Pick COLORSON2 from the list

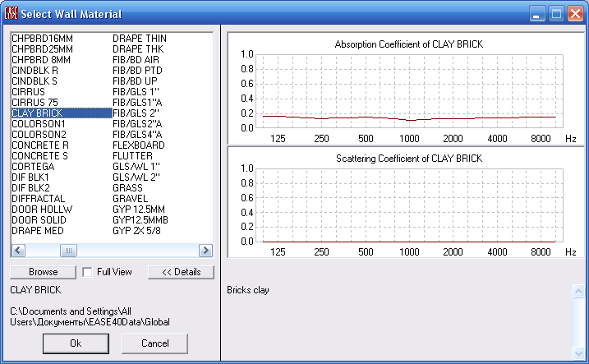pyautogui.click(x=39, y=135)
